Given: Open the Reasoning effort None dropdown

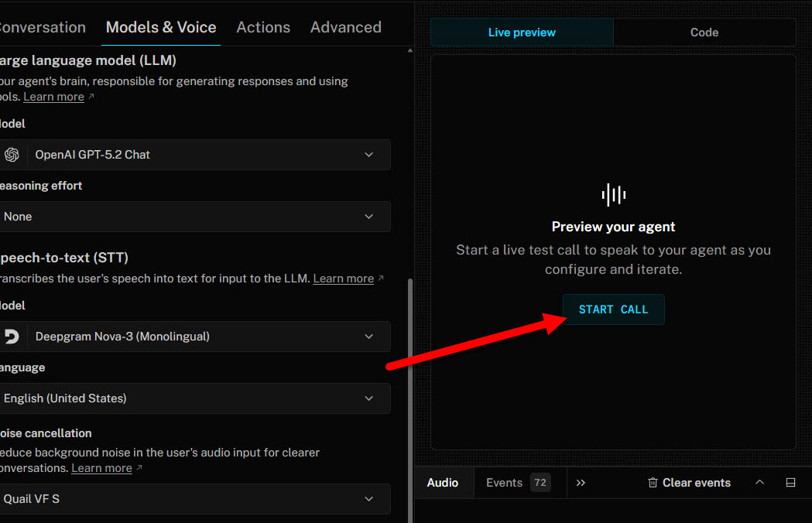Looking at the screenshot, I should [x=195, y=217].
